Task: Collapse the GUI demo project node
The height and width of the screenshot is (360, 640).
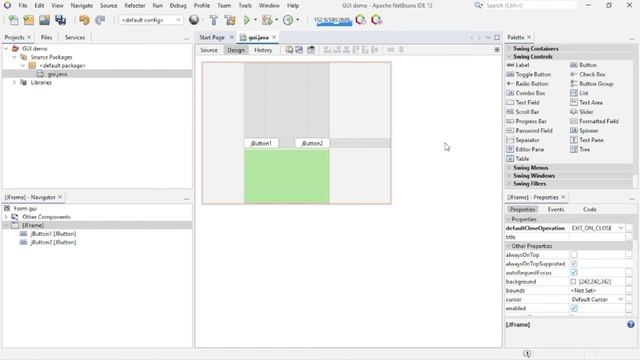Action: coord(6,49)
